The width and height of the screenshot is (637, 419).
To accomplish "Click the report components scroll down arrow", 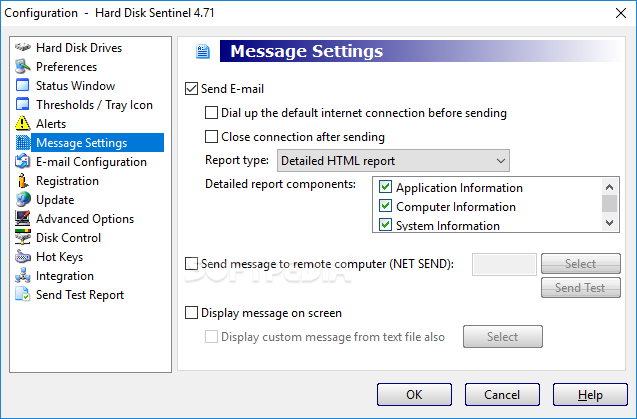I will click(x=609, y=223).
